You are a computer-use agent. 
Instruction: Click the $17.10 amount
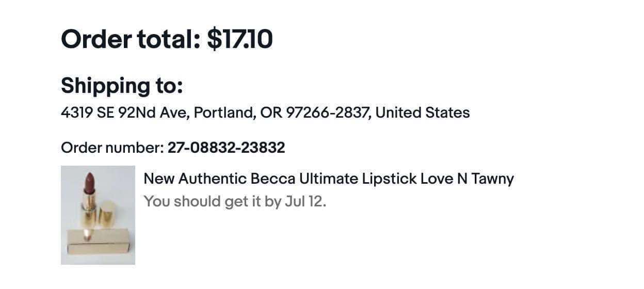(x=240, y=39)
